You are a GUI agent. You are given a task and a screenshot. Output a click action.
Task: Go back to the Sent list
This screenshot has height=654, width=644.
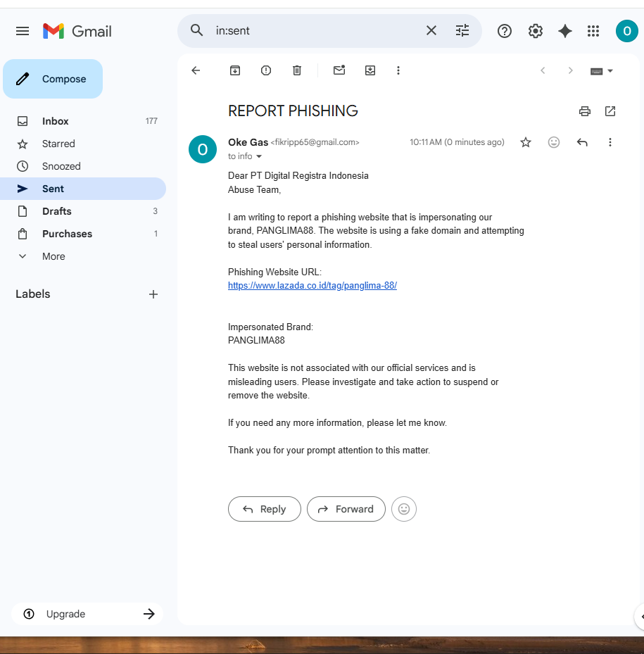(x=196, y=70)
